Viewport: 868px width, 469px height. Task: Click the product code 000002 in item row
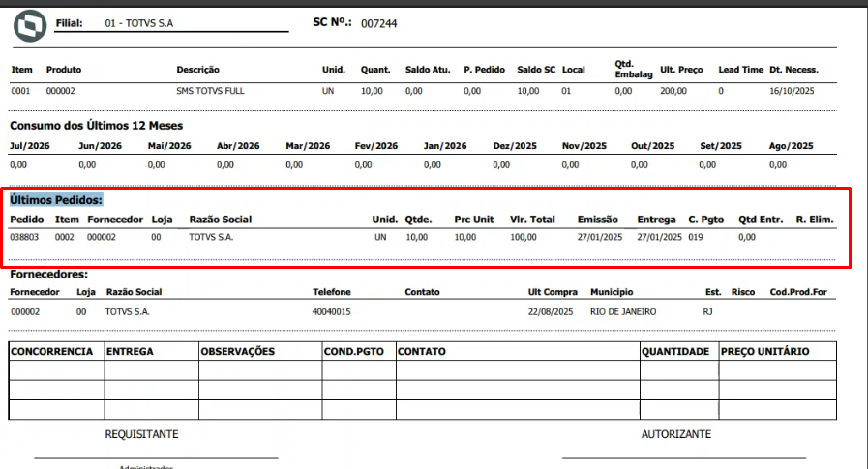point(60,91)
